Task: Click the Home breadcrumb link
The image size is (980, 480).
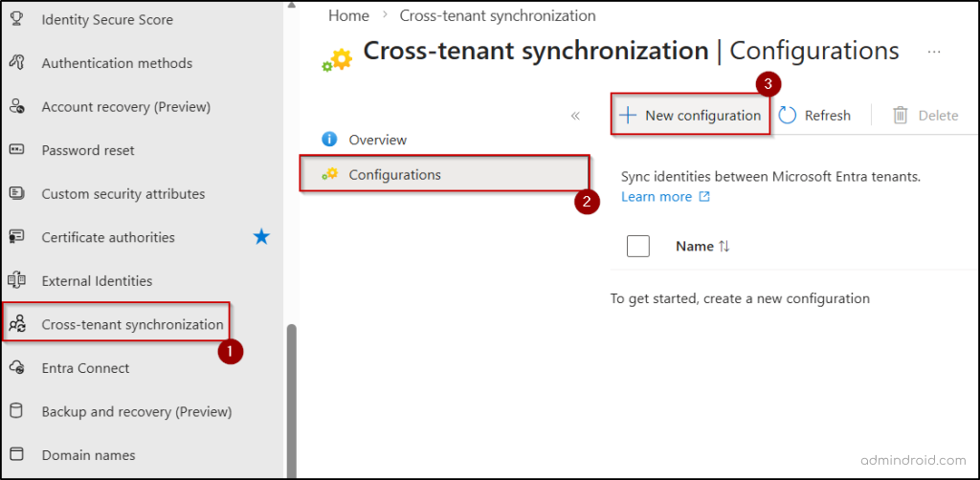Action: [348, 15]
